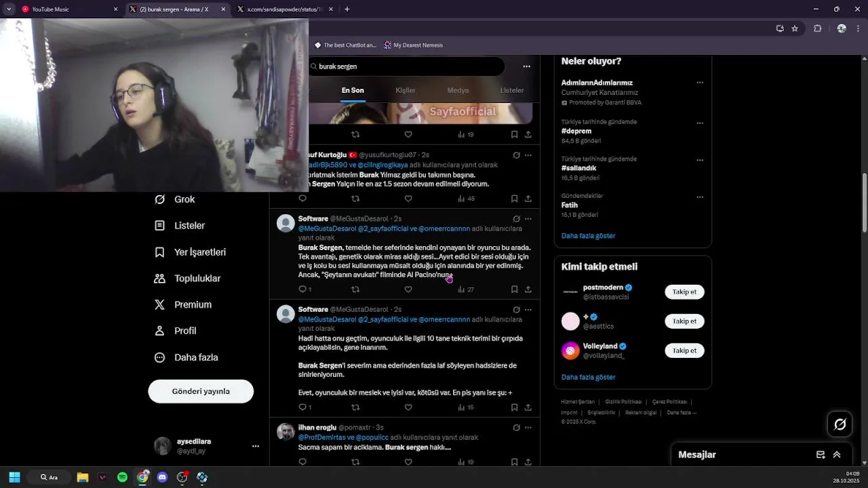Switch to x.com/sandisapowder browser tab

[x=285, y=9]
